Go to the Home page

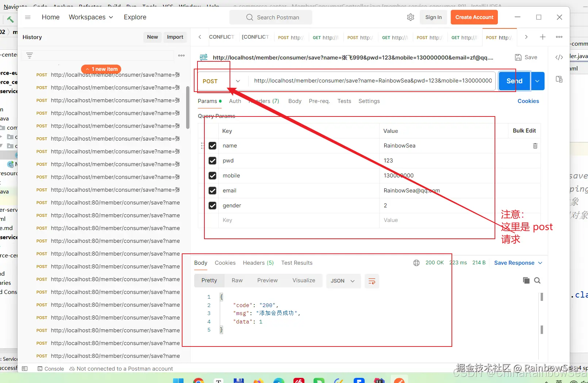[51, 17]
